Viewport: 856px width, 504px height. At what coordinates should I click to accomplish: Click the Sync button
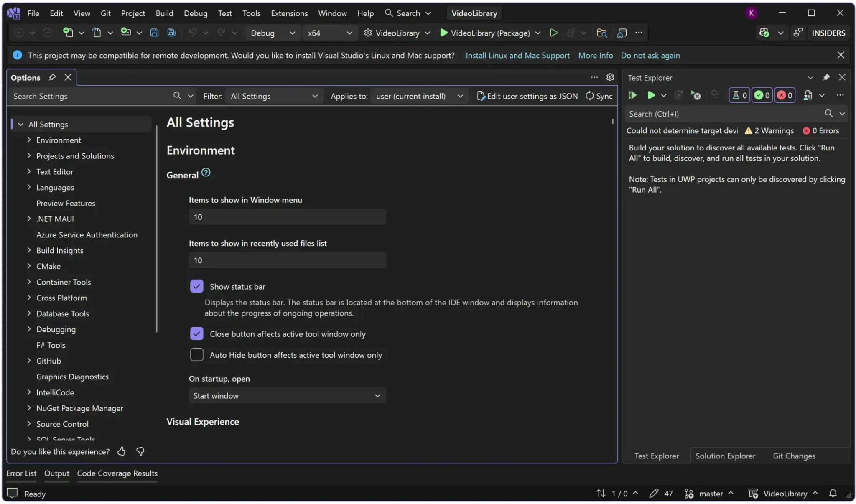point(599,96)
